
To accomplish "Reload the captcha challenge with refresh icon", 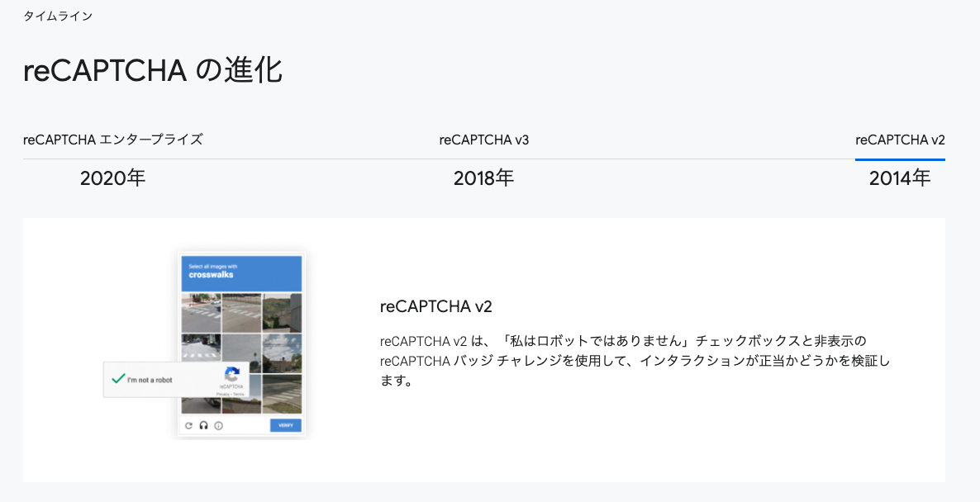I will point(188,426).
